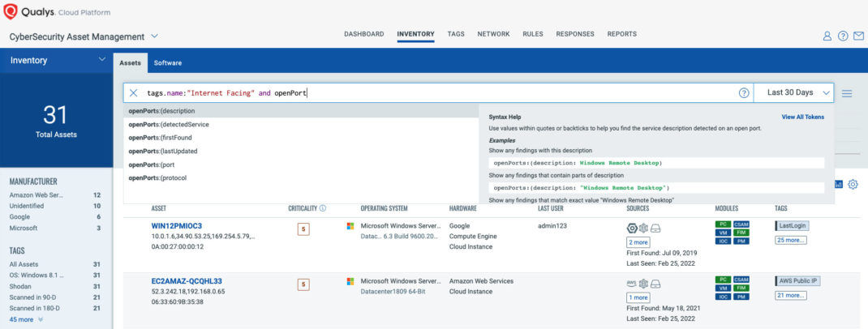Expand the Inventory sidebar dropdown
This screenshot has width=868, height=329.
pos(102,59)
